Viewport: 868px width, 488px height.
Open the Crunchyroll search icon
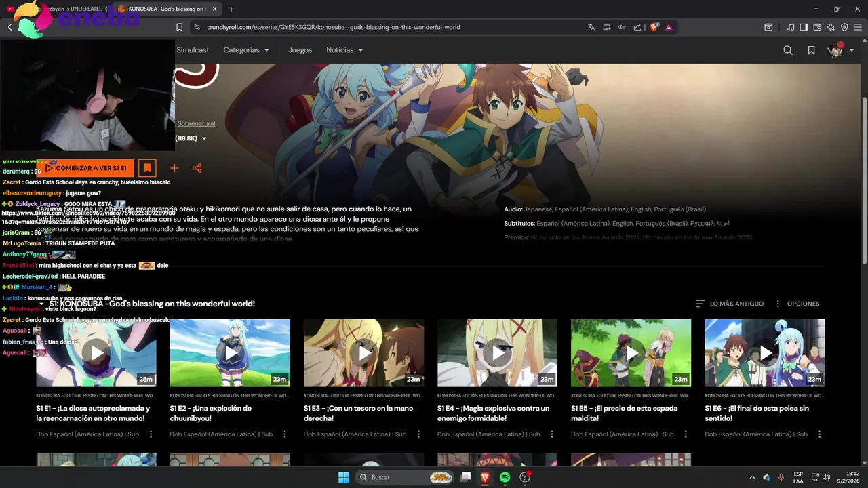(788, 50)
